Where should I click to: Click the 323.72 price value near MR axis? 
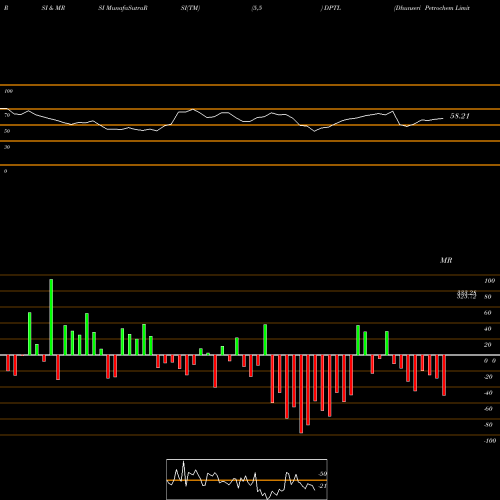tap(466, 297)
